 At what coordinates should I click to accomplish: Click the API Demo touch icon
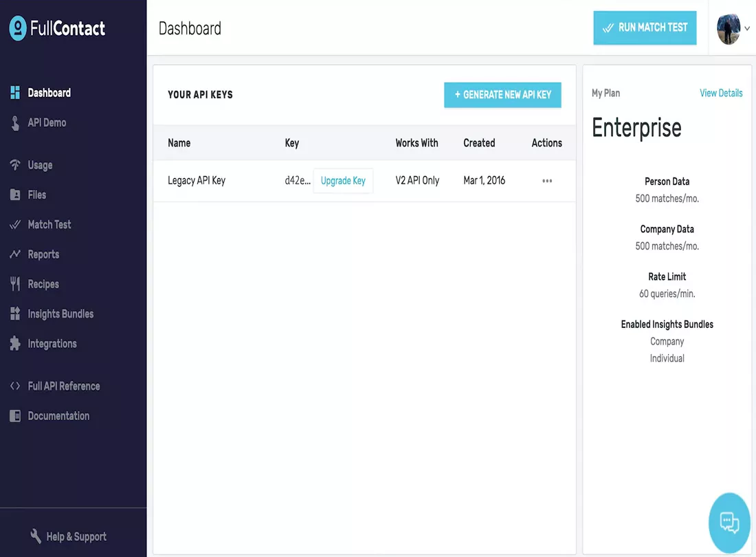(15, 123)
